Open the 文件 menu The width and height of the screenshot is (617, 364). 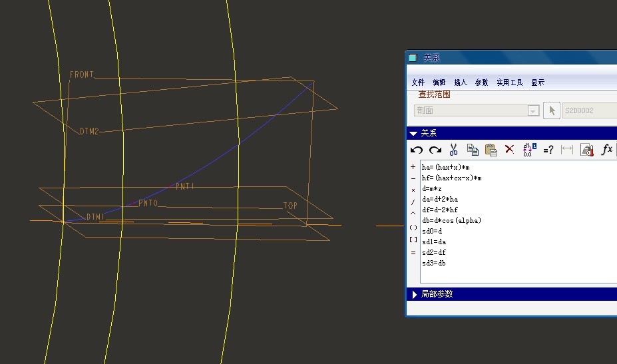pos(418,83)
